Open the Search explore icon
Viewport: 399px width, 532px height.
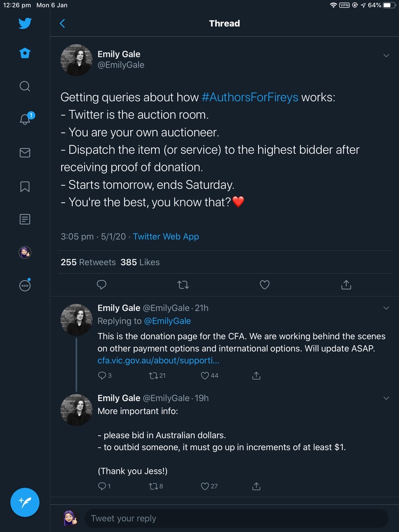(x=25, y=86)
